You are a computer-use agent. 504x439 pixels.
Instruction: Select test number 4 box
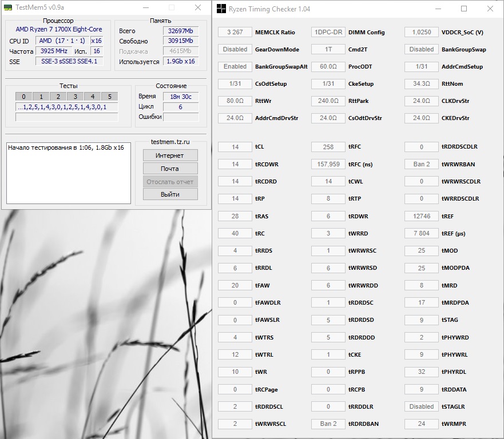tap(92, 97)
